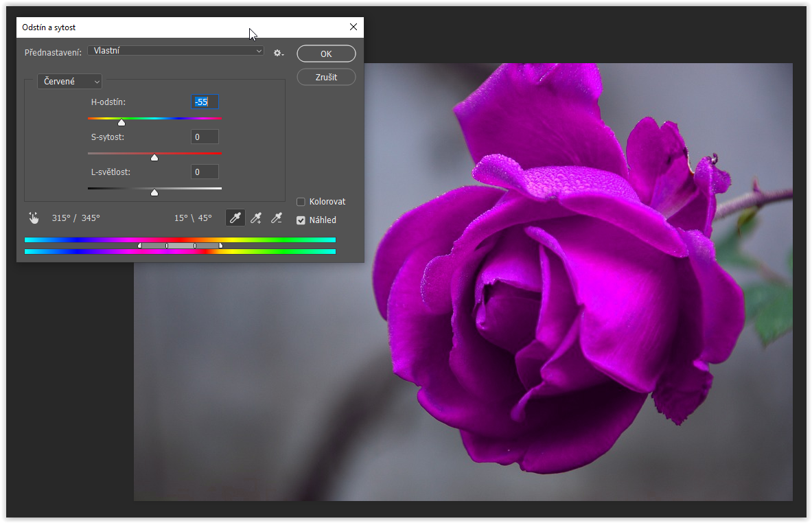
Task: Click the H-odstín hue slider handle
Action: pos(121,123)
